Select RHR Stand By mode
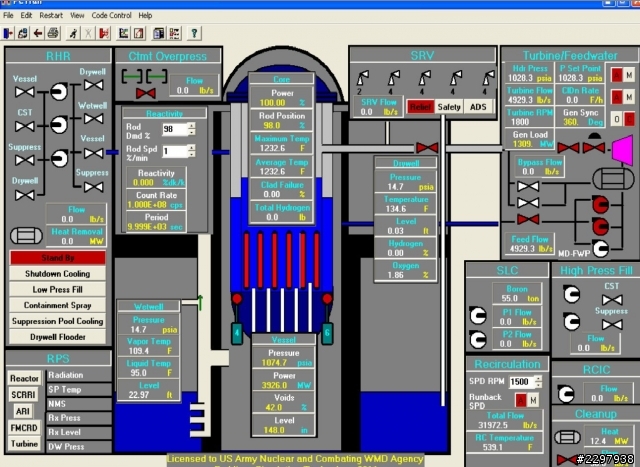 (x=58, y=258)
